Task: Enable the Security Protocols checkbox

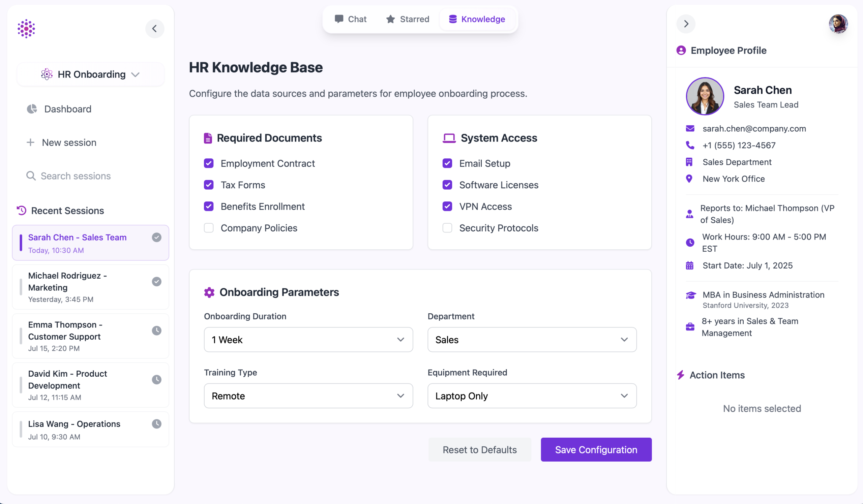Action: point(447,228)
